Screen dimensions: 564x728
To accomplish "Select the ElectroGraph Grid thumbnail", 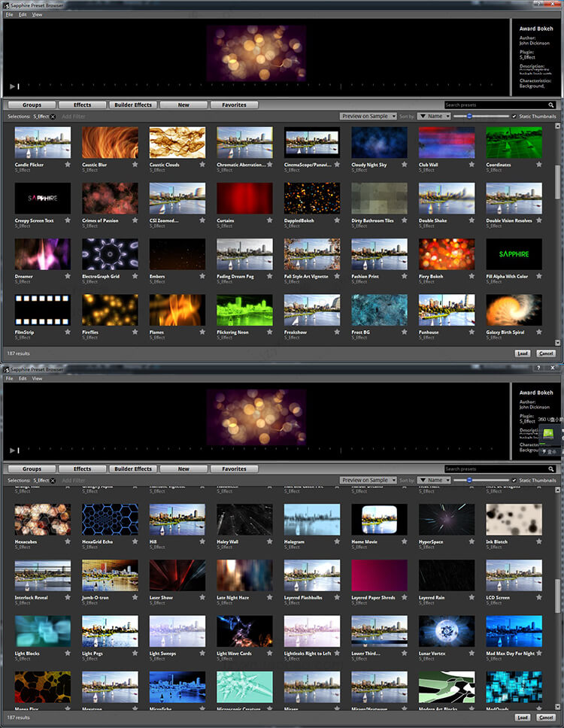I will click(110, 254).
